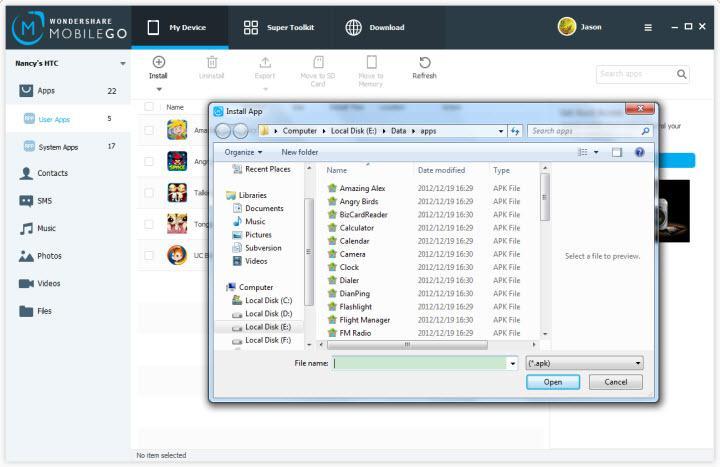720x467 pixels.
Task: Expand the Export dropdown arrow
Action: click(265, 89)
